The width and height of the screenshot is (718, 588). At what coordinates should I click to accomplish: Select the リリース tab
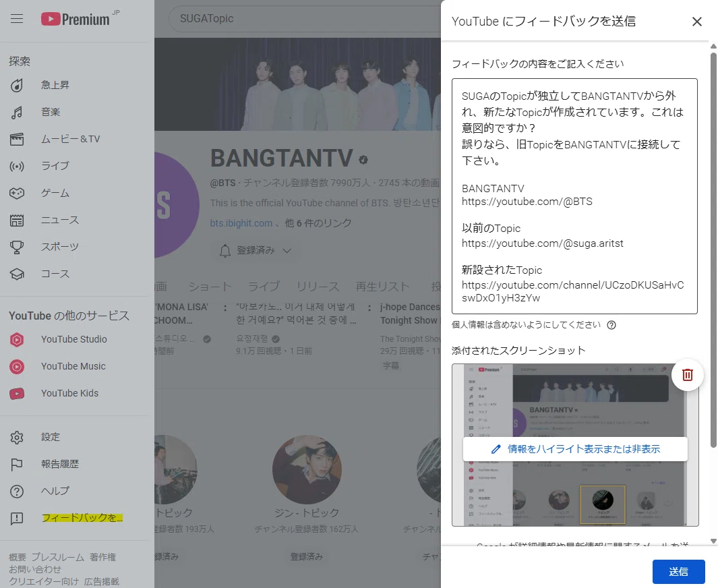(318, 287)
